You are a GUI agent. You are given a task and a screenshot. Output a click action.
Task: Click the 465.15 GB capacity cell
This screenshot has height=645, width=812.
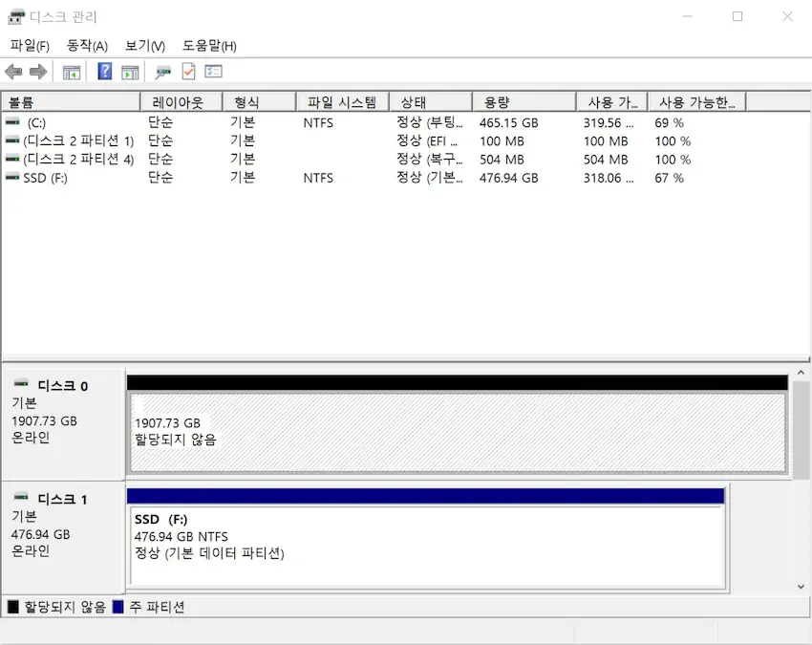pos(508,122)
